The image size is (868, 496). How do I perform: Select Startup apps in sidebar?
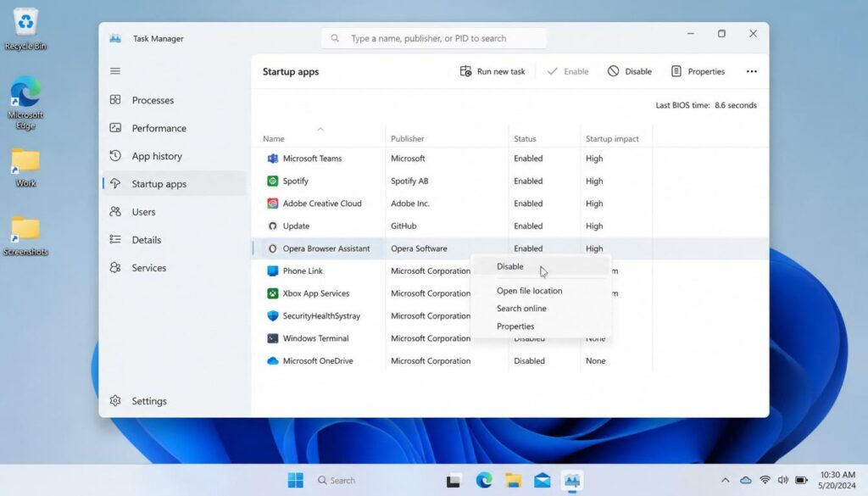[x=174, y=184]
